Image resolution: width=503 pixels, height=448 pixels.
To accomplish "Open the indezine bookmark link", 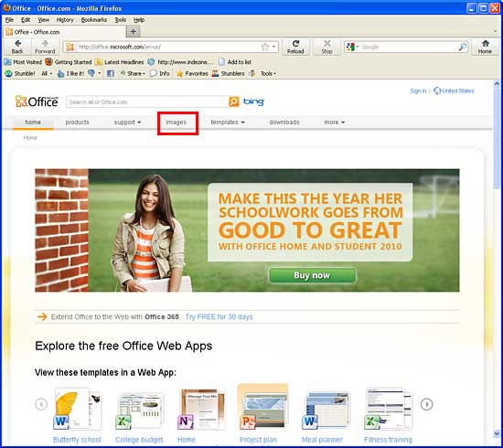I will (180, 62).
